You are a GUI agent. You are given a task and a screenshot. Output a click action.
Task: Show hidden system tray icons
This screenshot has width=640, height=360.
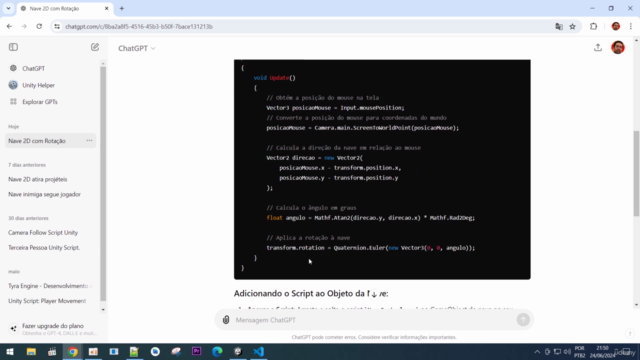(x=537, y=352)
